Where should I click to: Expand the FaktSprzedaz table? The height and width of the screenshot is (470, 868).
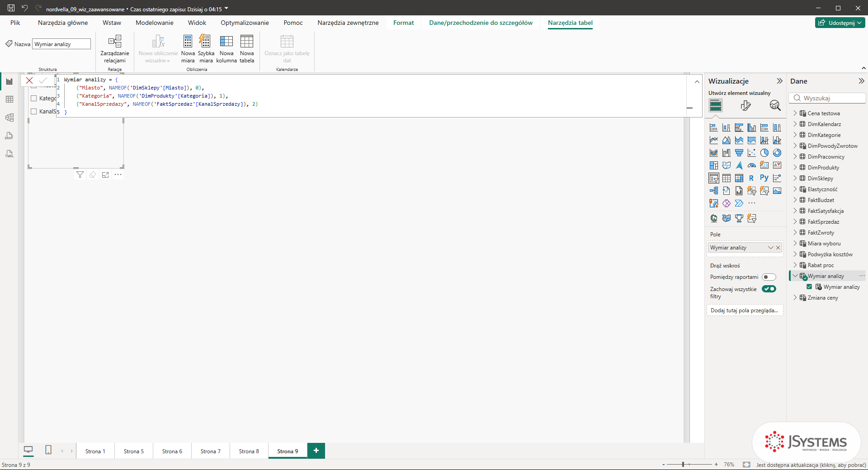795,222
